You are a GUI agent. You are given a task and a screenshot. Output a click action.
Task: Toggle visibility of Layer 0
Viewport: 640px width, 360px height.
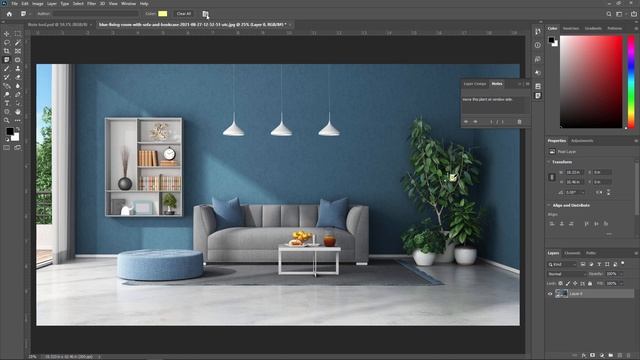(x=550, y=294)
